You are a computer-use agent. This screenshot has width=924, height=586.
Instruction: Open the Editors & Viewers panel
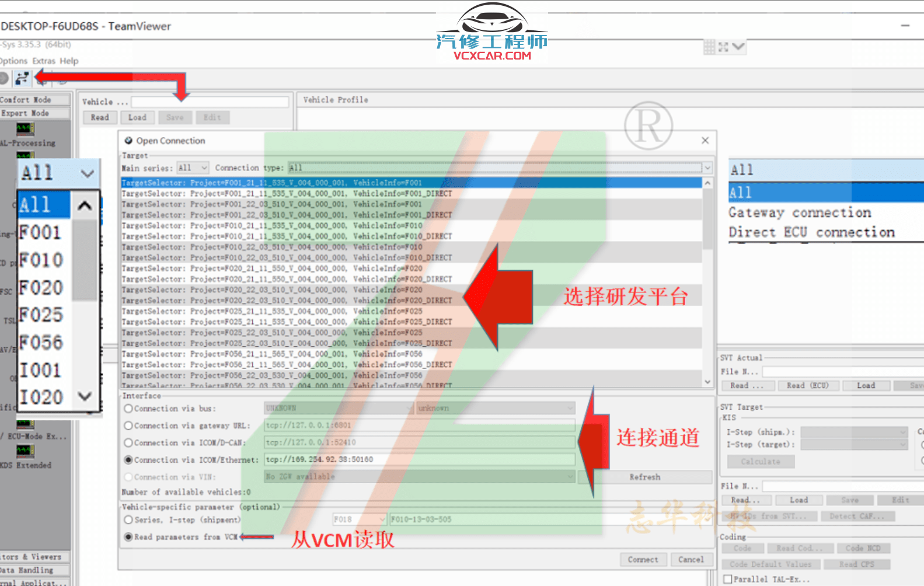click(35, 557)
